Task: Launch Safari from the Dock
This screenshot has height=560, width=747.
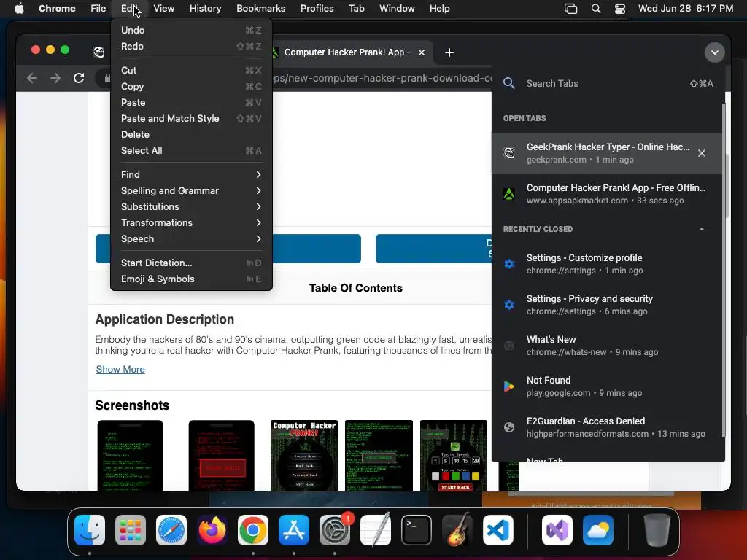Action: tap(171, 530)
